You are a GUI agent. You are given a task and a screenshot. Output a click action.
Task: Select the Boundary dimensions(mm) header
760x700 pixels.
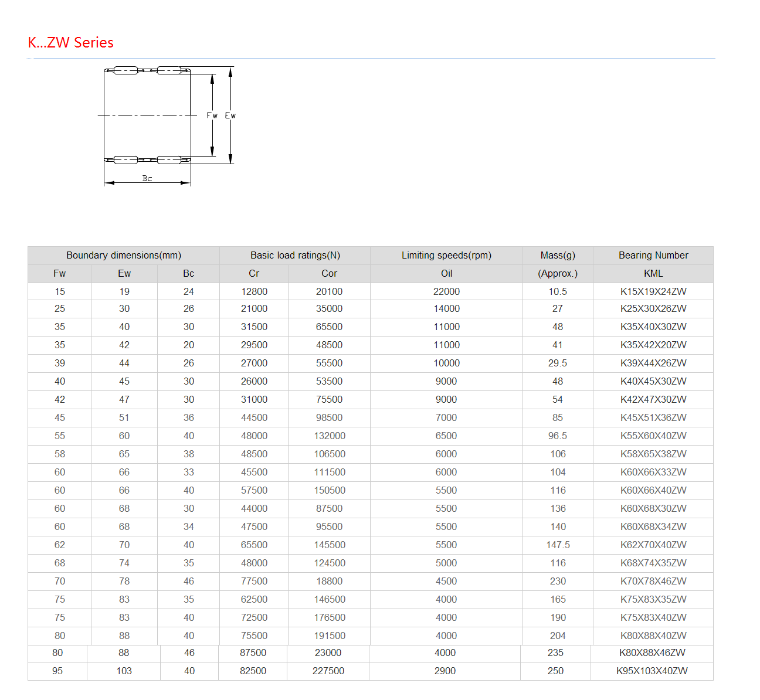click(x=124, y=255)
